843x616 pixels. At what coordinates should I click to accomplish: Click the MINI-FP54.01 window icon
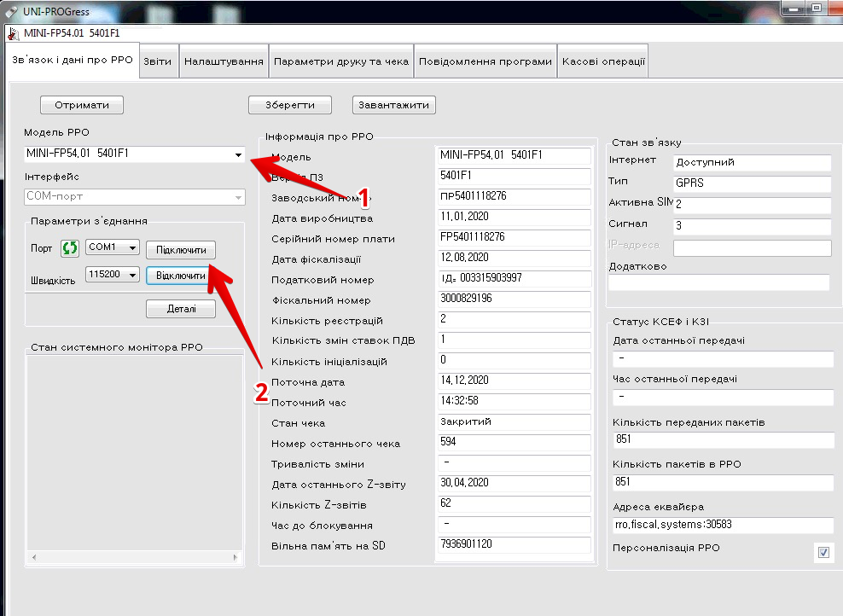[x=13, y=33]
